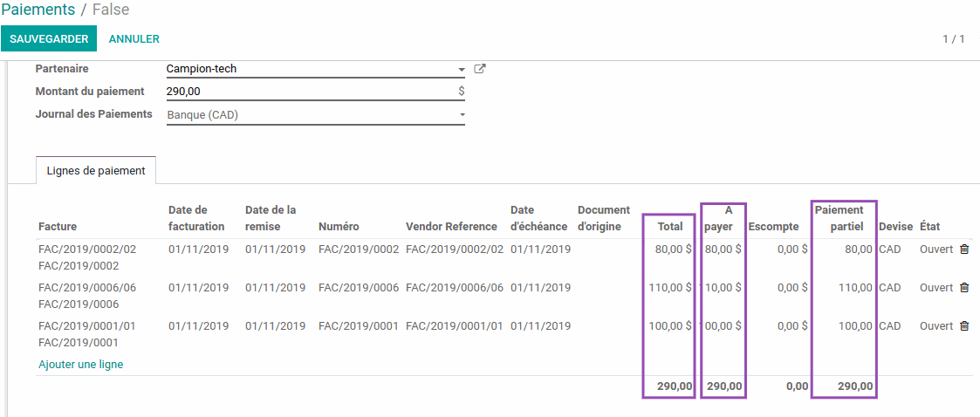
Task: Delete the FAC/2019/0002 payment line
Action: tap(964, 250)
